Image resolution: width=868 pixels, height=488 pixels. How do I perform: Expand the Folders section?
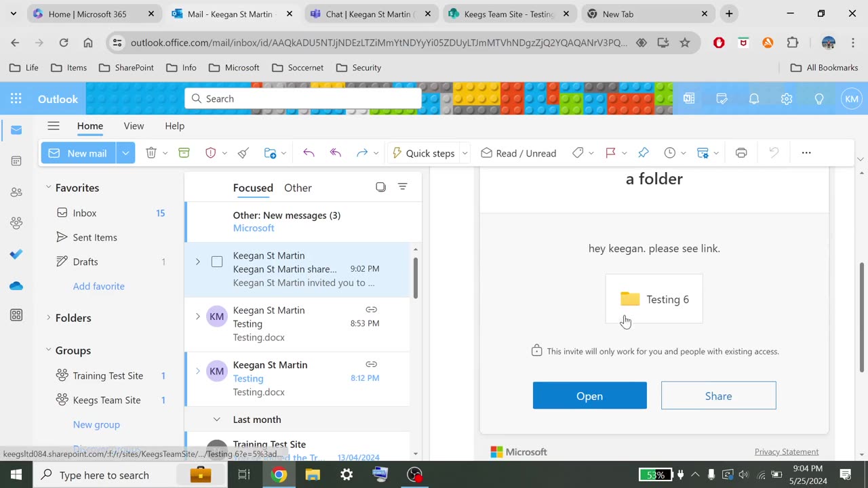pos(48,317)
